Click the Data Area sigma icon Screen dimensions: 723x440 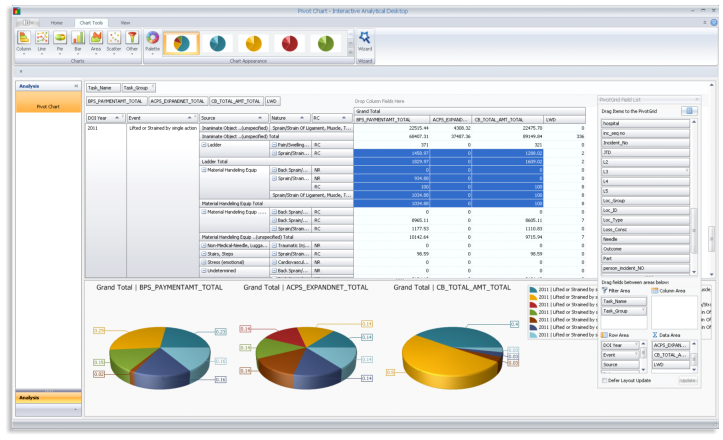[655, 335]
